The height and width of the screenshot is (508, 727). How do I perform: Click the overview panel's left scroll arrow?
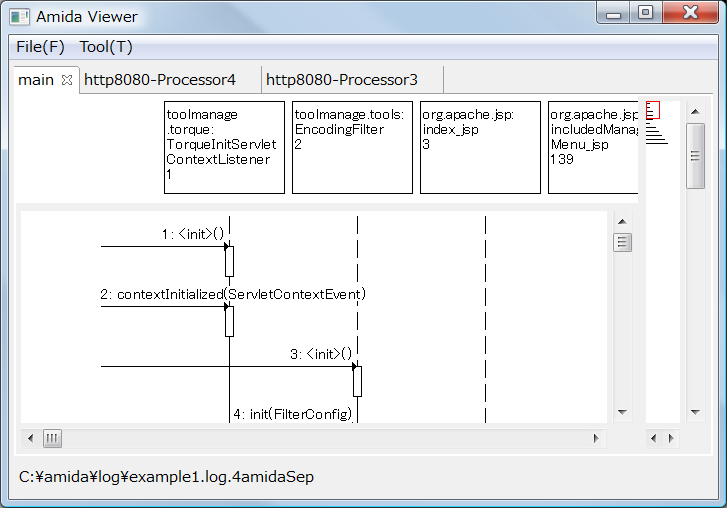[x=654, y=438]
